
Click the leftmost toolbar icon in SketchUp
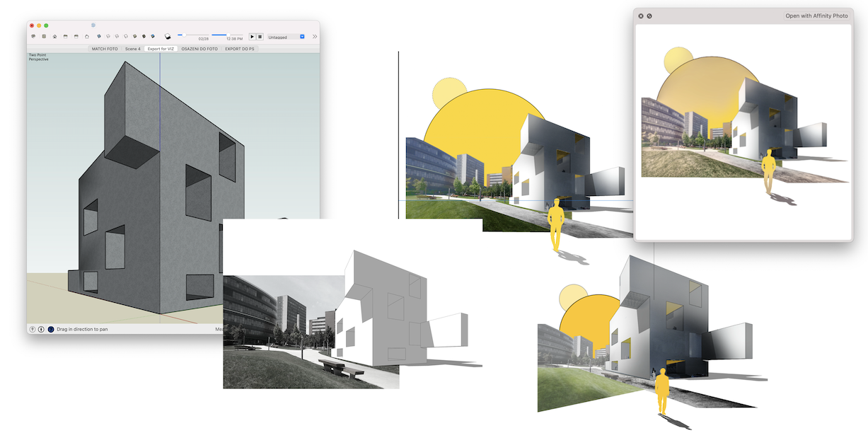tap(33, 36)
